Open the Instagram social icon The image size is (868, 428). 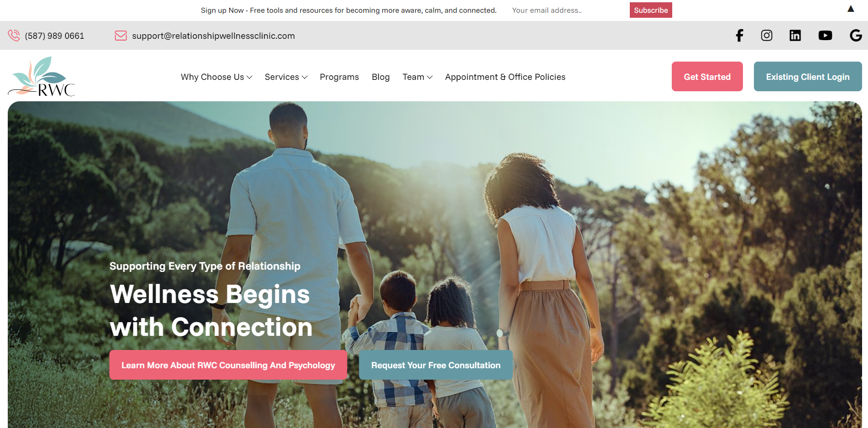click(x=767, y=36)
